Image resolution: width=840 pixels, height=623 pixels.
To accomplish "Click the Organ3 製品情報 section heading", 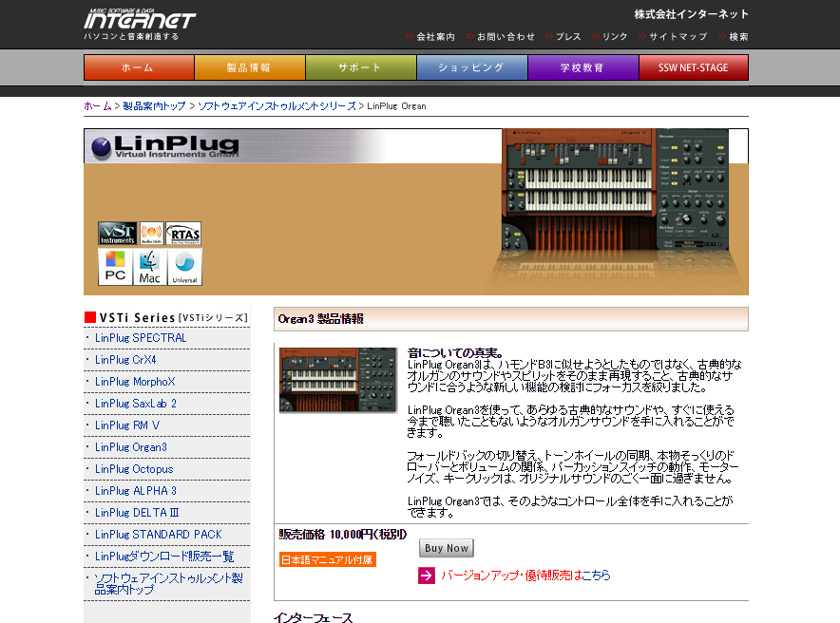I will (x=320, y=319).
